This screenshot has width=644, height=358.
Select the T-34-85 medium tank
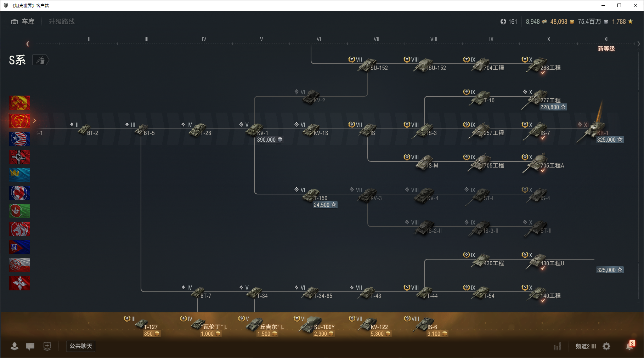313,293
